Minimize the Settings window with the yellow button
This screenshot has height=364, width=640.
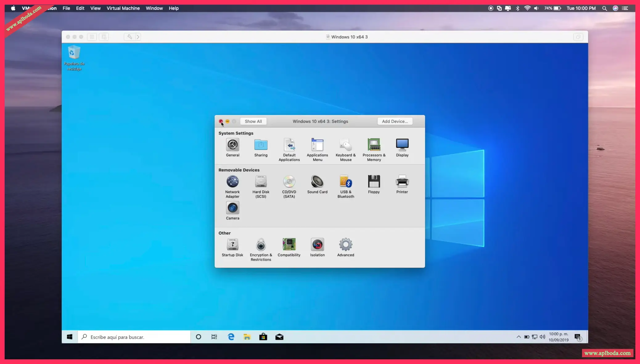point(228,121)
